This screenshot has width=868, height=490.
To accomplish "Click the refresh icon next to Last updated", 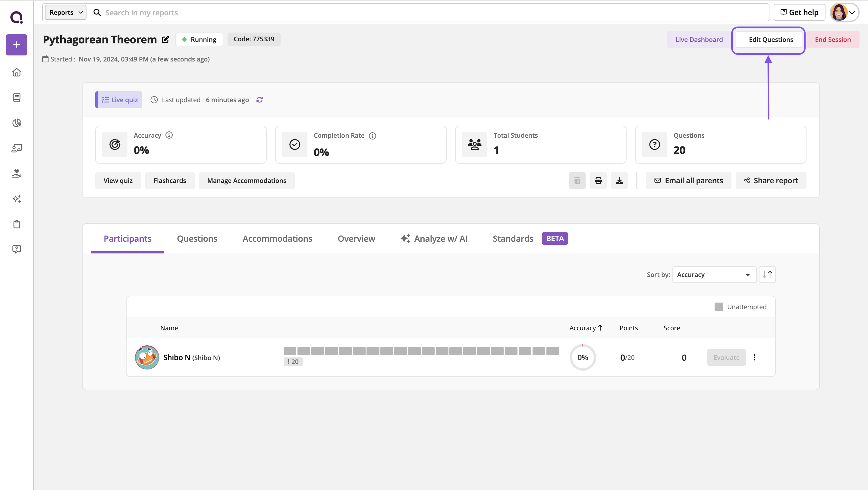I will click(259, 100).
